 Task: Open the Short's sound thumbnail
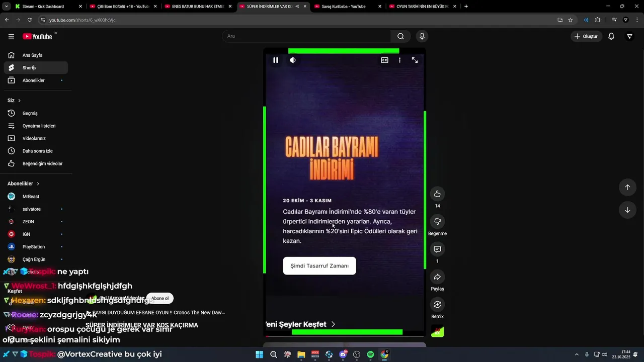pyautogui.click(x=437, y=331)
